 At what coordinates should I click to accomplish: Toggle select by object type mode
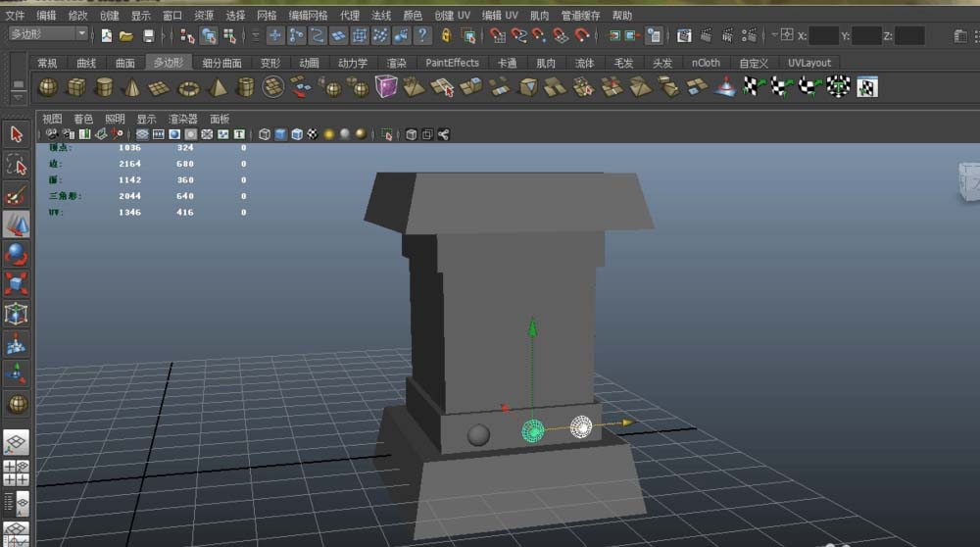click(209, 36)
